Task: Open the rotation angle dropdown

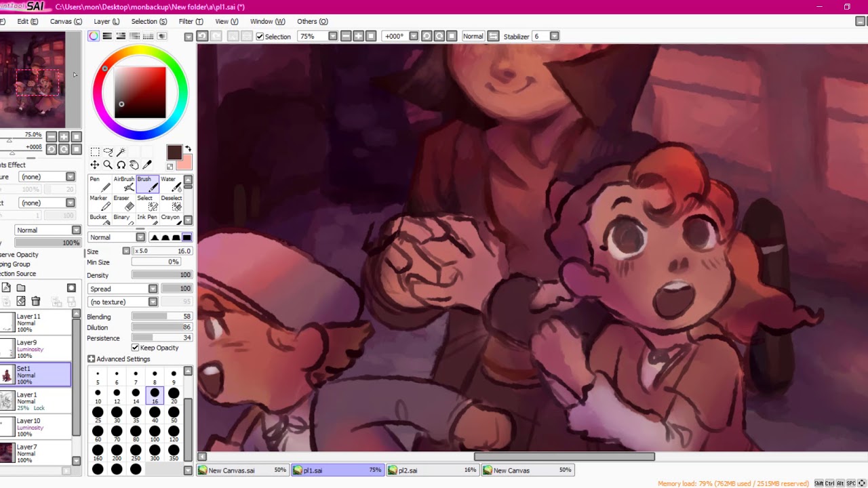Action: [412, 36]
